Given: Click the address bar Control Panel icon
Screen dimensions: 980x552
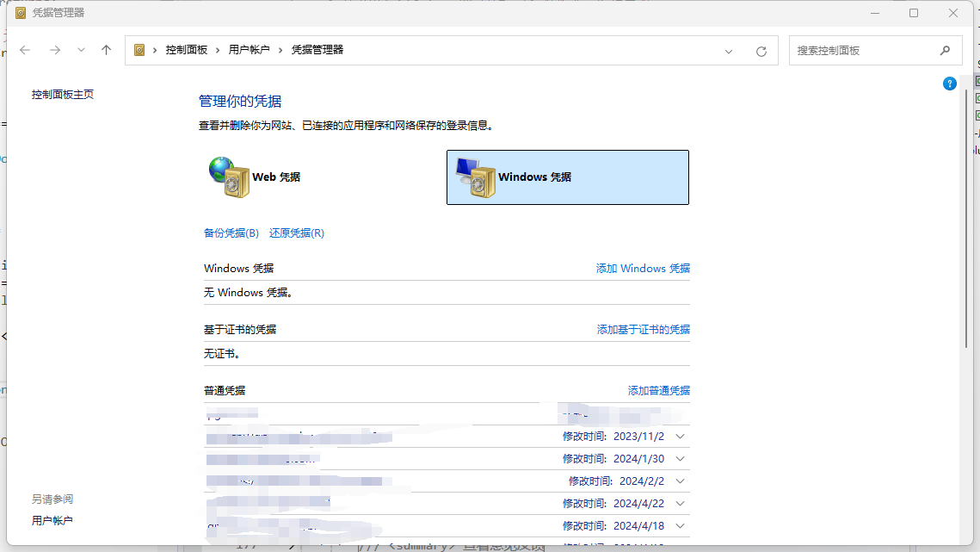Looking at the screenshot, I should (x=139, y=50).
